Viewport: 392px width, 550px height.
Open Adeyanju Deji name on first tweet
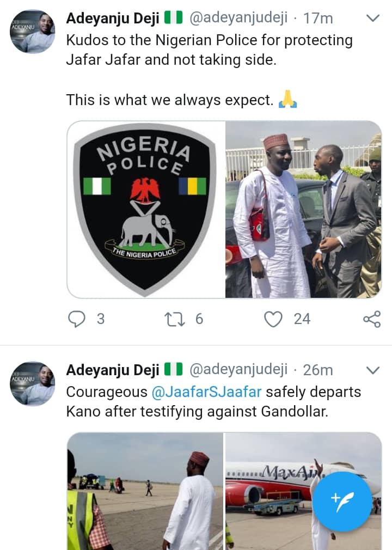click(113, 19)
